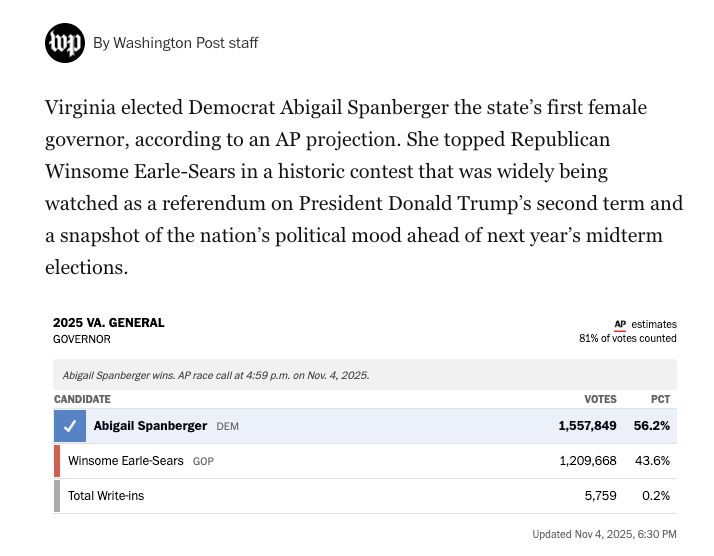Viewport: 714px width, 556px height.
Task: Click the gray write-ins color bar
Action: tap(57, 496)
